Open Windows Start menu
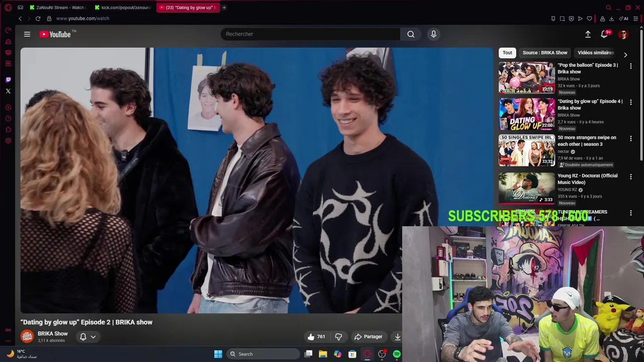Viewport: 644px width, 362px height. click(x=218, y=354)
